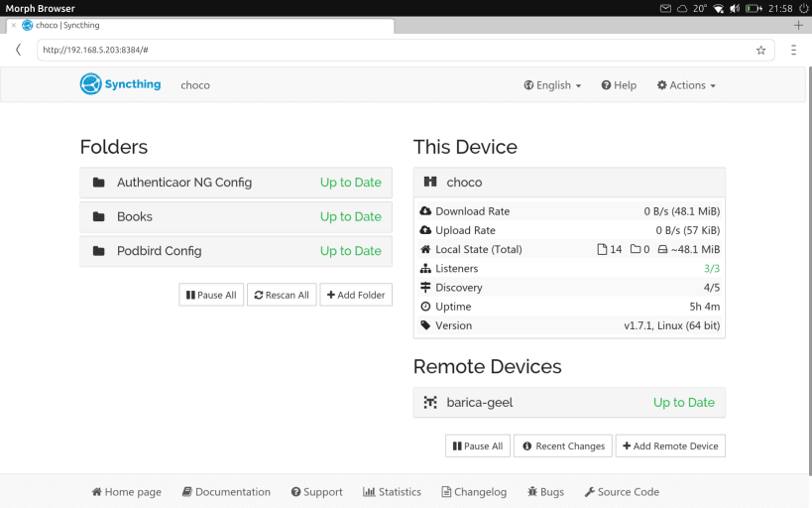Click the Upload Rate cloud icon

coord(425,230)
